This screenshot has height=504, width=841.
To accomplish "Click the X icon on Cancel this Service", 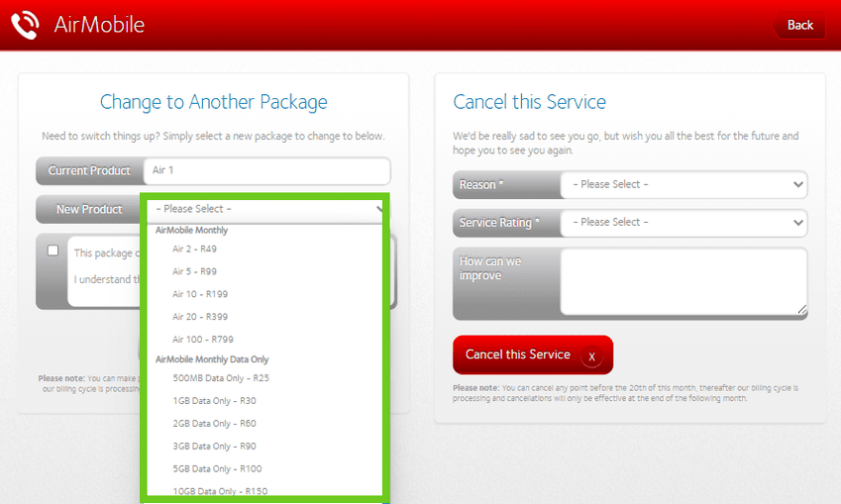I will pyautogui.click(x=590, y=356).
